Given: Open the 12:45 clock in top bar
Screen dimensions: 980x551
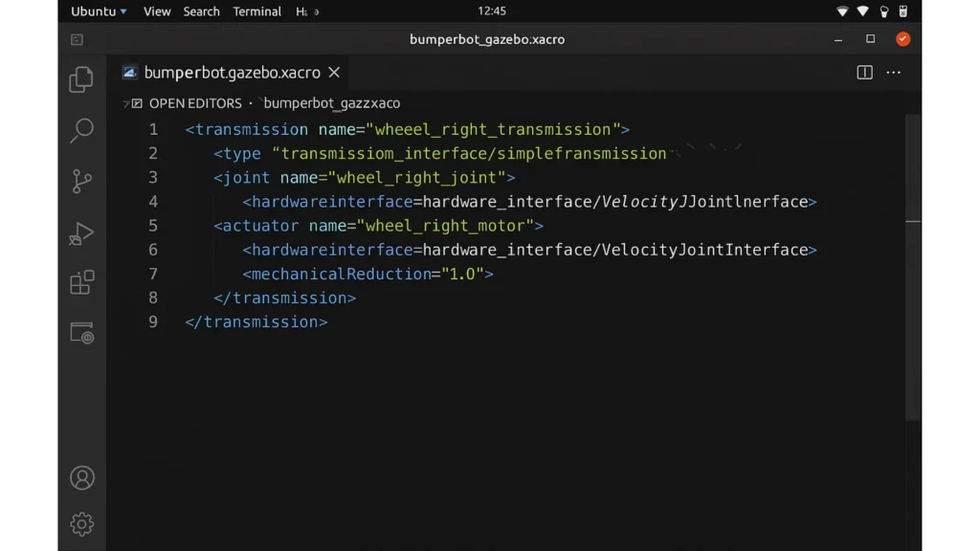Looking at the screenshot, I should pyautogui.click(x=492, y=11).
